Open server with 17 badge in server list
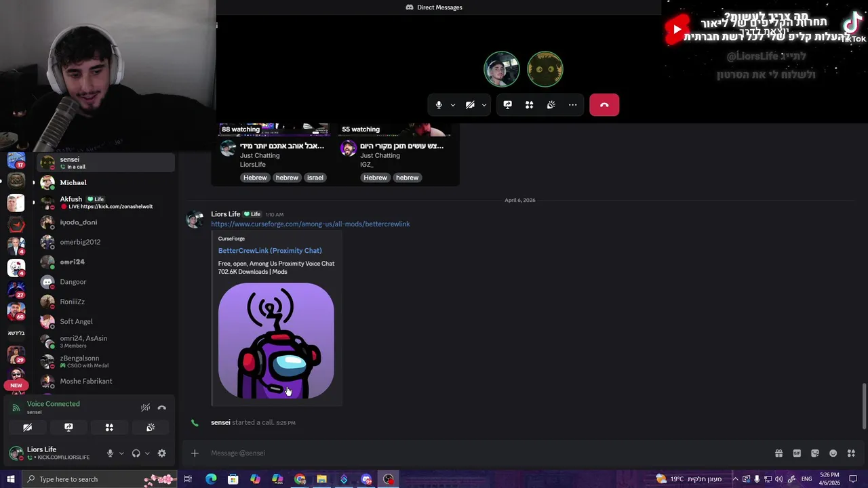This screenshot has width=868, height=488. [16, 161]
